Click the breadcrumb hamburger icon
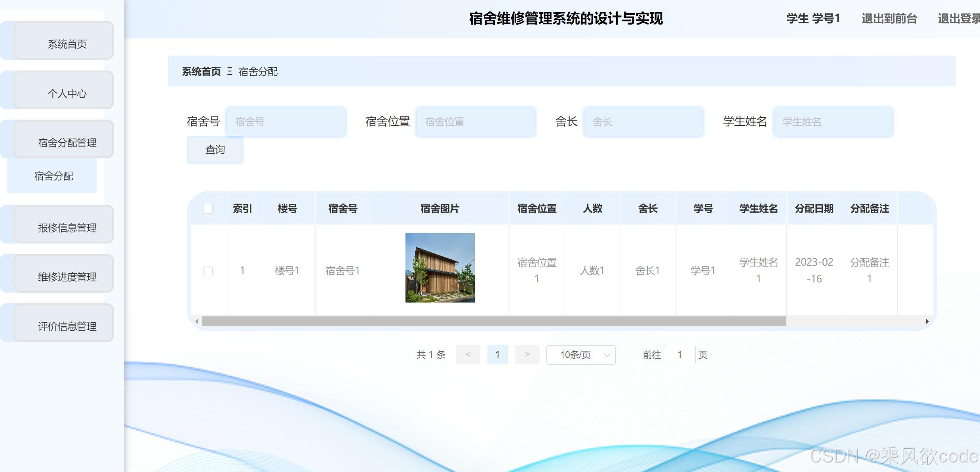 (x=230, y=72)
